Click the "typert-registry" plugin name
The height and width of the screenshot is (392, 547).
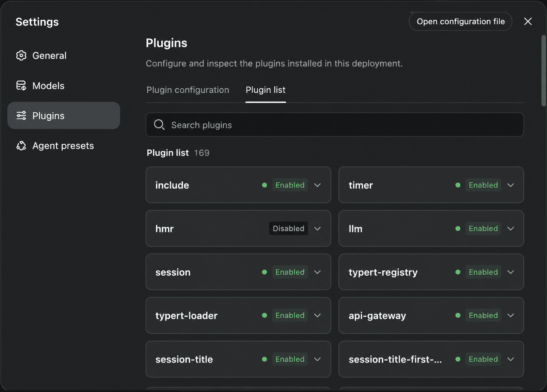tap(383, 272)
